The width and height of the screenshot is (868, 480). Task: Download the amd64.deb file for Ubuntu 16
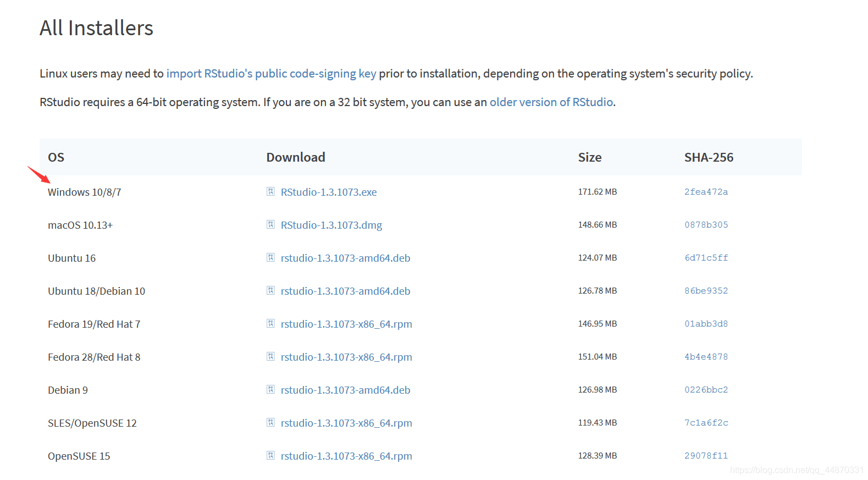point(346,258)
